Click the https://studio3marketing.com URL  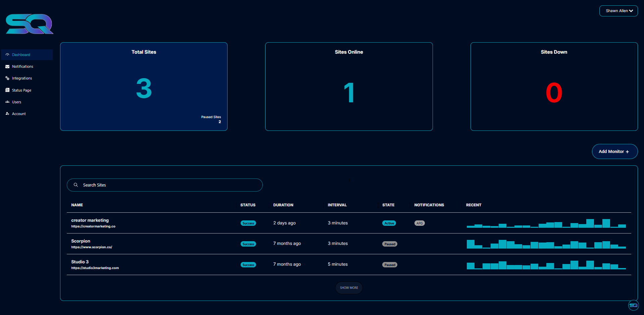point(95,268)
